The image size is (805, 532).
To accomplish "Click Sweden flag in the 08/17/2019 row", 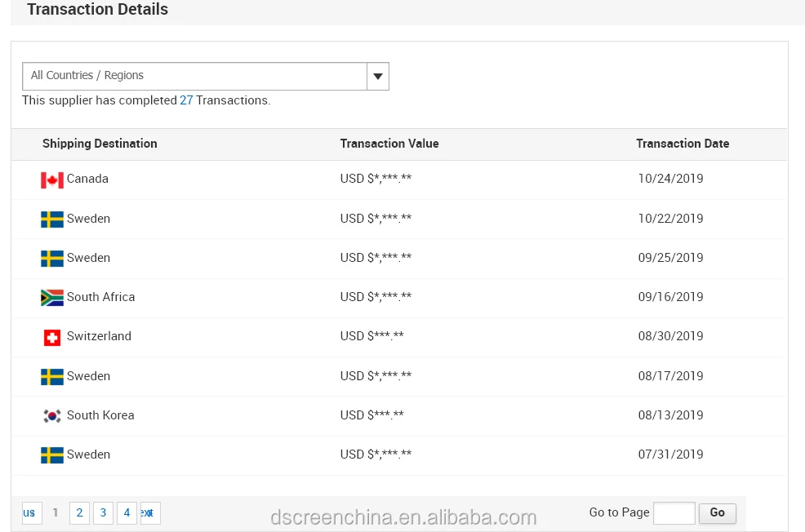I will pyautogui.click(x=52, y=377).
